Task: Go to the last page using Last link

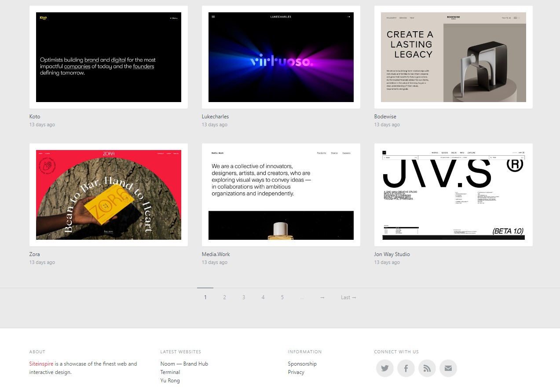Action: [x=348, y=297]
